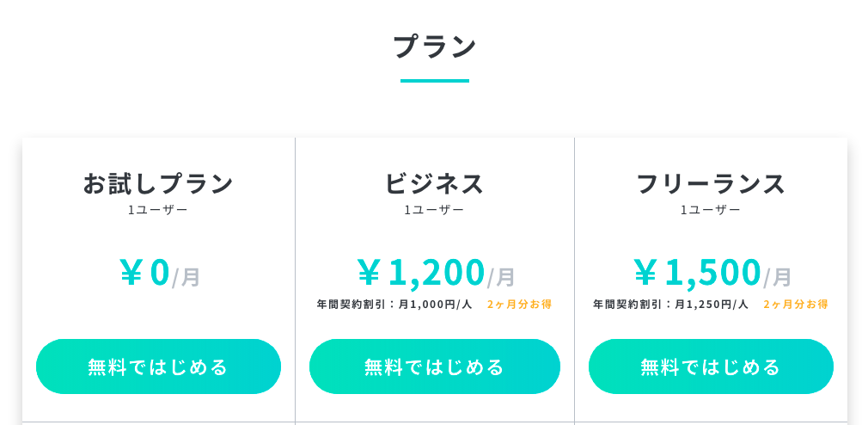This screenshot has height=425, width=868.
Task: Select the ビジネス plan heading
Action: click(x=435, y=183)
